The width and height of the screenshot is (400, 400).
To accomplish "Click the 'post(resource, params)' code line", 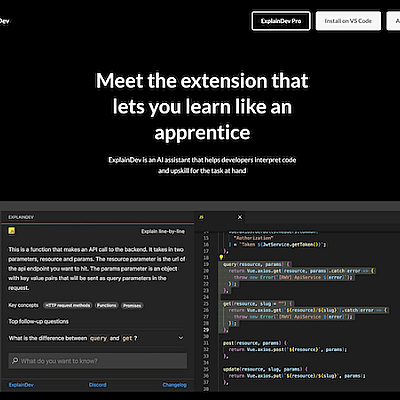I will pyautogui.click(x=255, y=343).
